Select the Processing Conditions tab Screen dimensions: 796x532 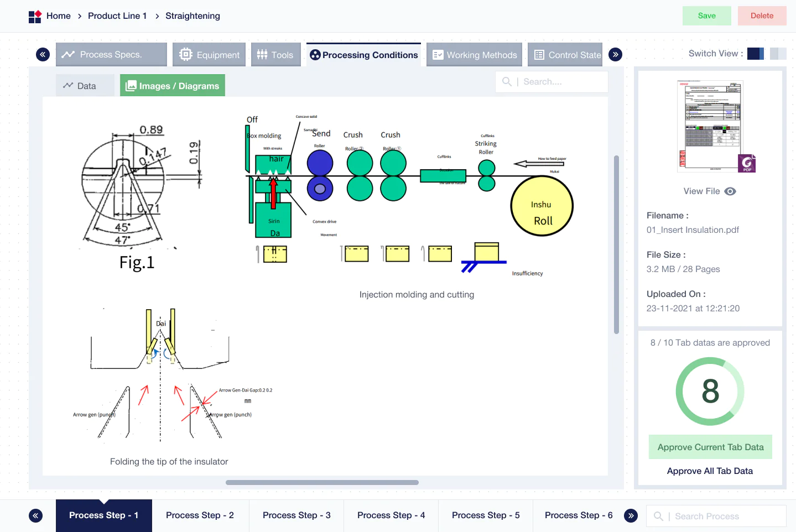coord(363,55)
